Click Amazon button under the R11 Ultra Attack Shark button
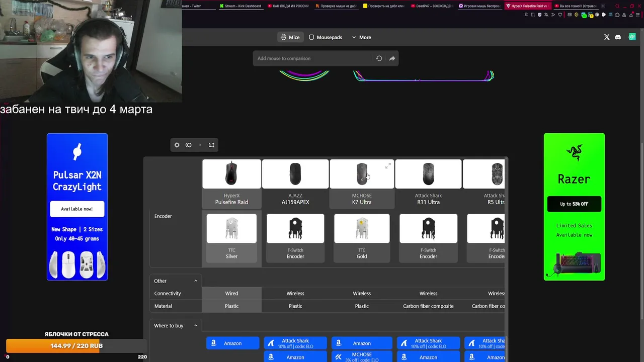Screen dimensions: 644x362 428,357
